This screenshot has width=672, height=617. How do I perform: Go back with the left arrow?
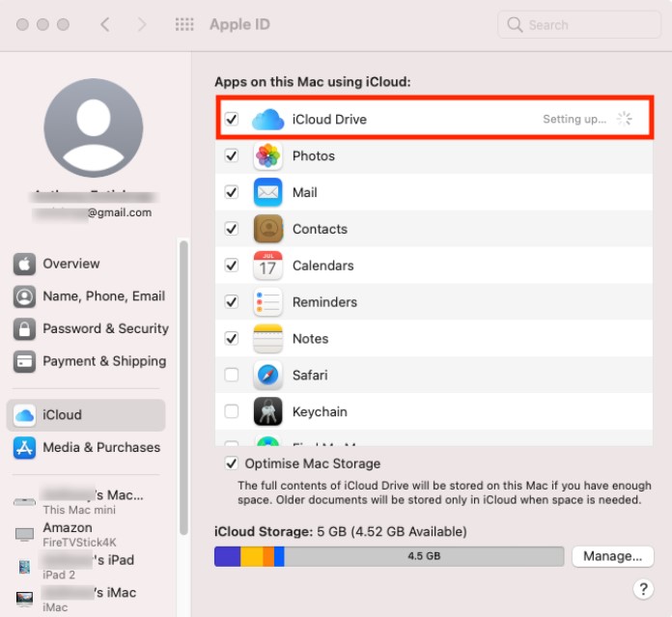(x=105, y=24)
